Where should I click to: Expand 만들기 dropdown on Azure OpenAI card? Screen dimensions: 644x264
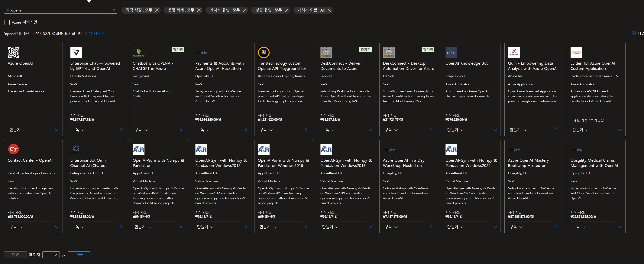(18, 130)
